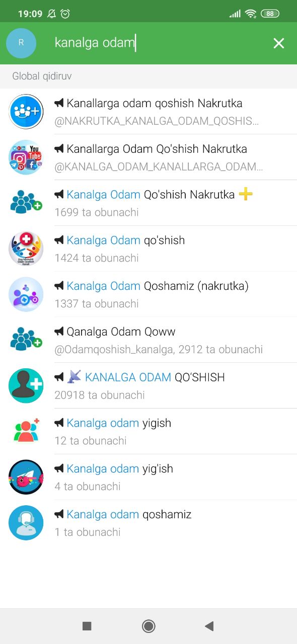
Task: Tap the red-cross people circle avatar
Action: pyautogui.click(x=26, y=249)
